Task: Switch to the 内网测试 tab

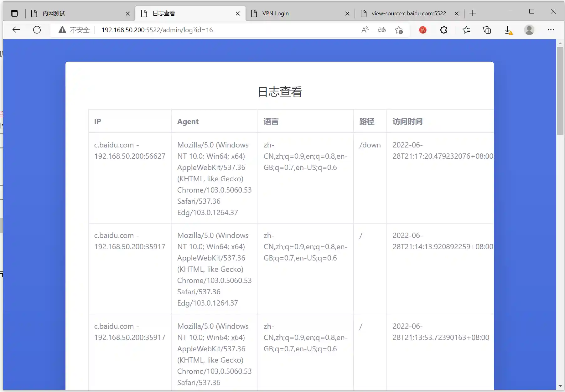Action: point(78,13)
